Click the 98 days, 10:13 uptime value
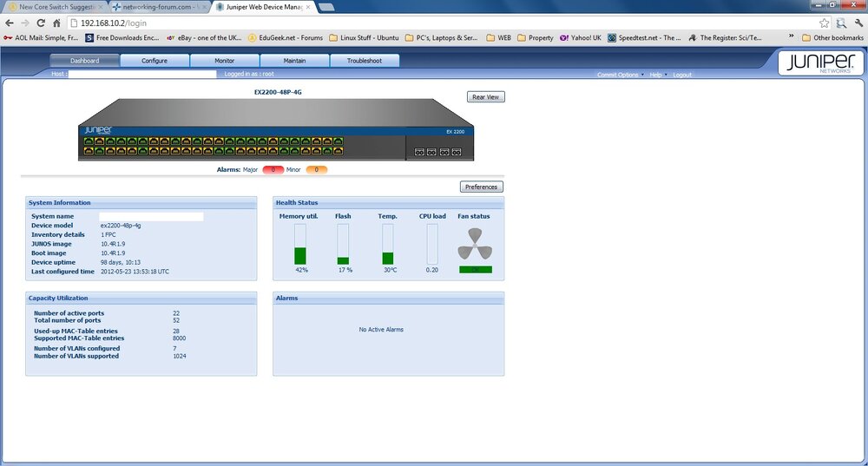 click(x=121, y=262)
